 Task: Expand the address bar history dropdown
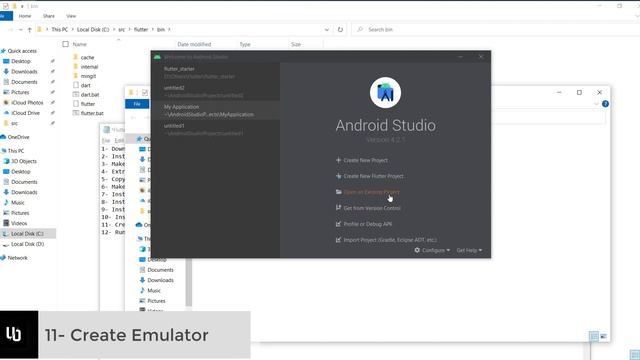[327, 30]
